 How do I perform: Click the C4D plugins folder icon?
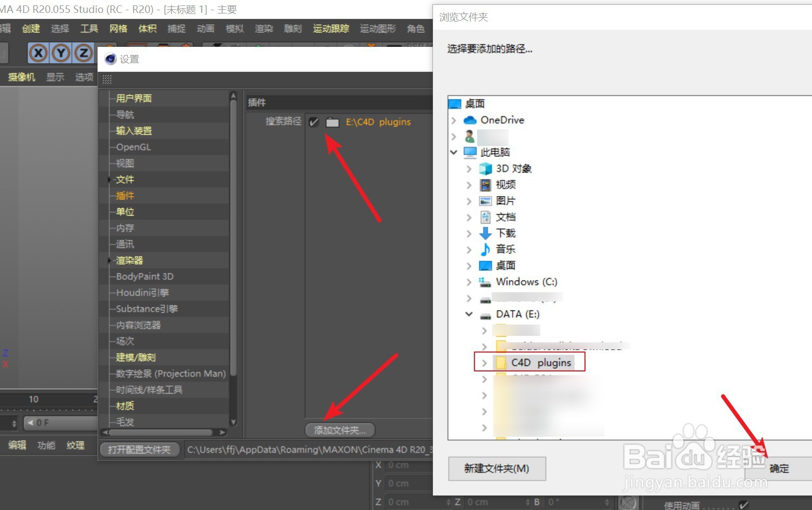click(x=501, y=363)
